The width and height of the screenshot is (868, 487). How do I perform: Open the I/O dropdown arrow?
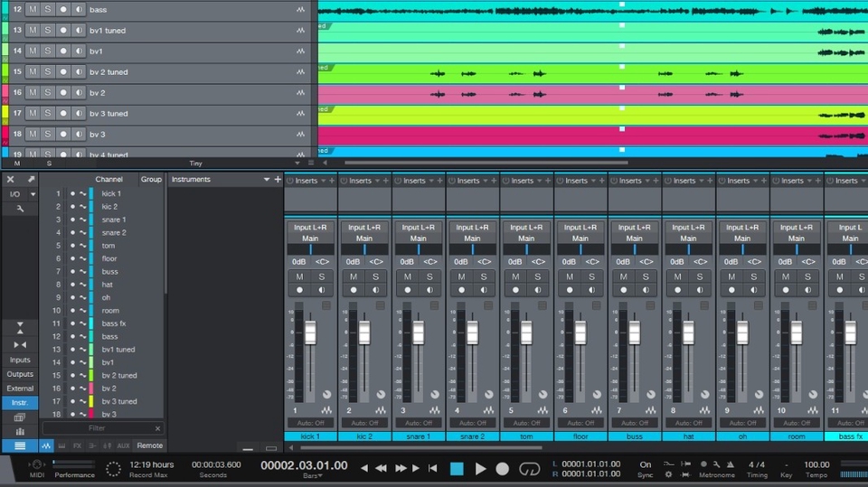(33, 194)
